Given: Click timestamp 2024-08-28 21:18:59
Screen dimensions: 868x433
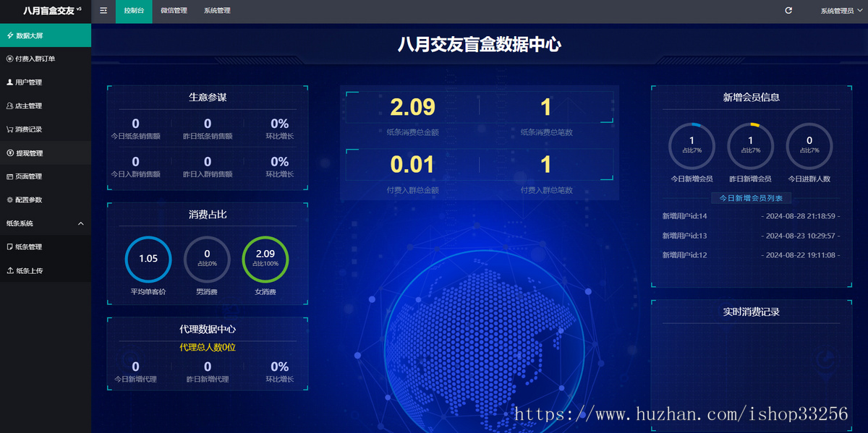Looking at the screenshot, I should click(801, 216).
